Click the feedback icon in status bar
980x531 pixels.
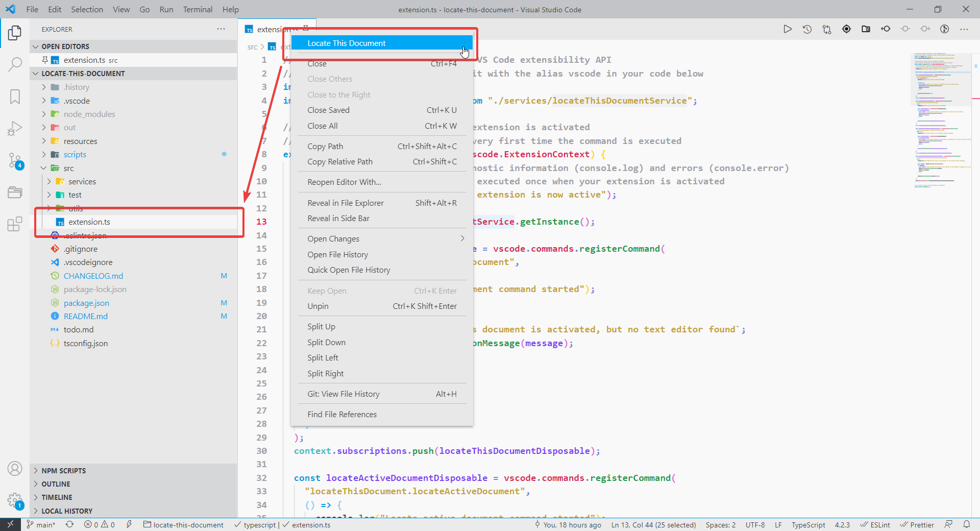pos(948,524)
